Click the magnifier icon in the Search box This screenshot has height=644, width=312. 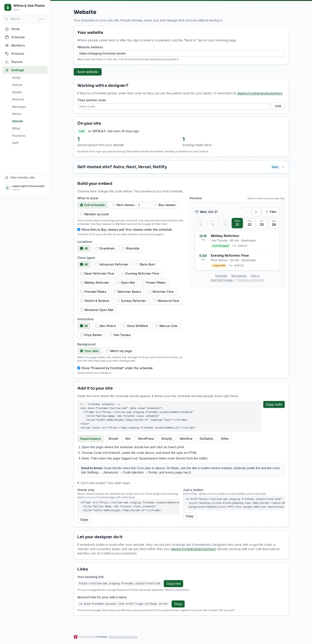[x=7, y=19]
